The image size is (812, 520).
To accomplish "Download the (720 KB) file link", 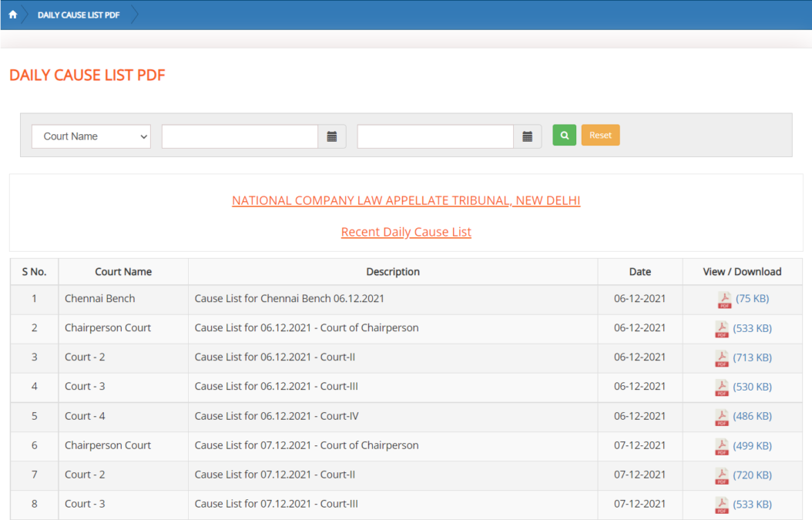I will pos(753,475).
